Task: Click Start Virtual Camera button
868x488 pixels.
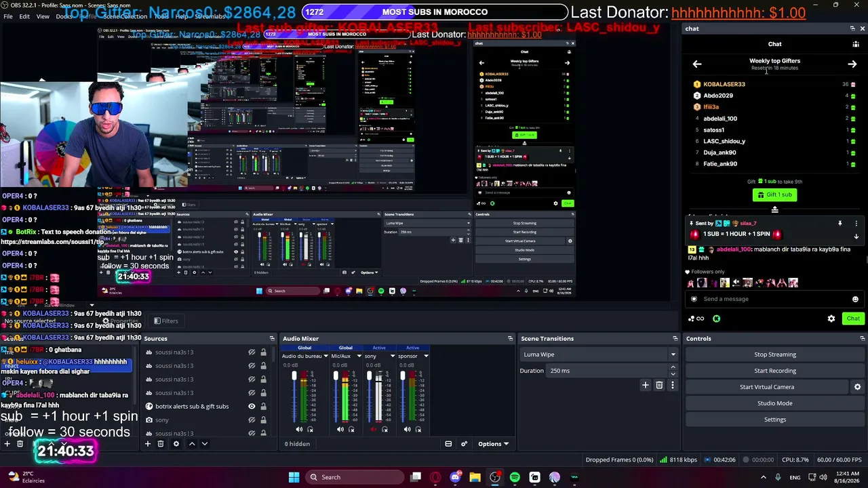Action: (x=767, y=387)
